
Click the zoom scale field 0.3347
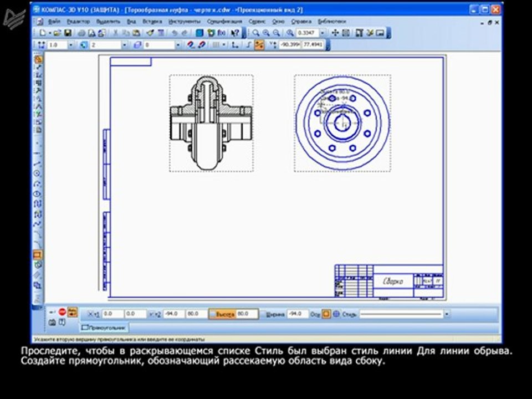pos(308,33)
